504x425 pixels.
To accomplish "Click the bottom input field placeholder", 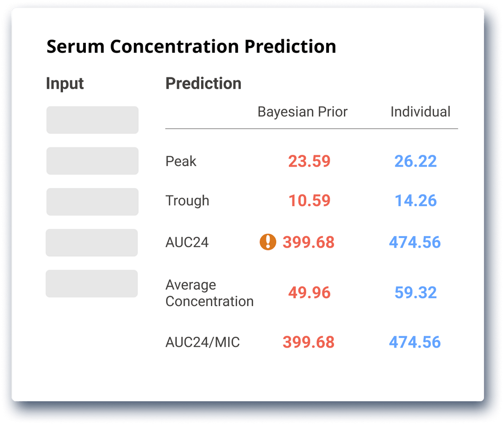I will [92, 284].
